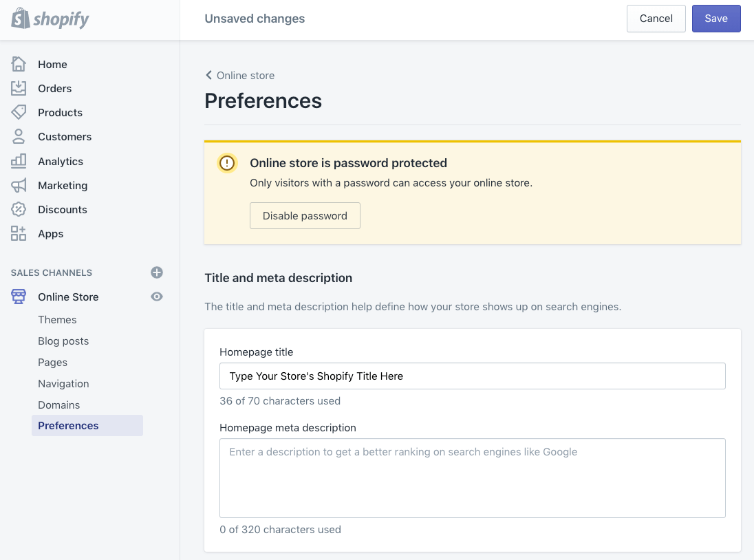
Task: Click the Customers person icon
Action: tap(19, 136)
